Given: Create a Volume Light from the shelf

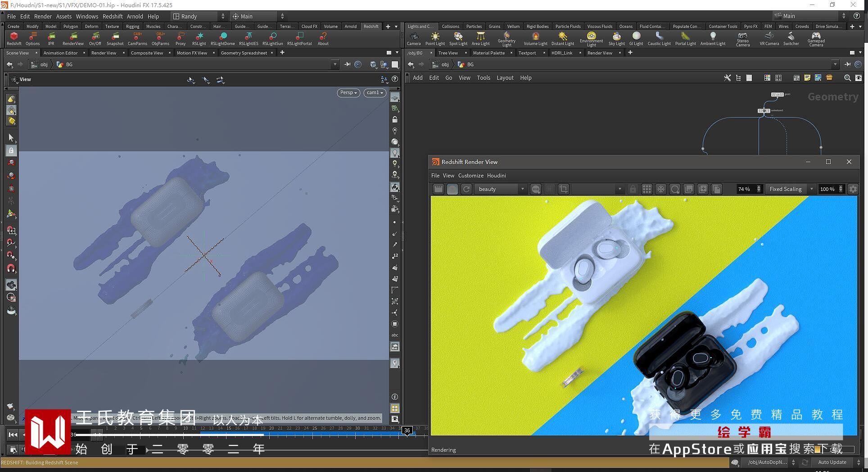Looking at the screenshot, I should coord(536,39).
